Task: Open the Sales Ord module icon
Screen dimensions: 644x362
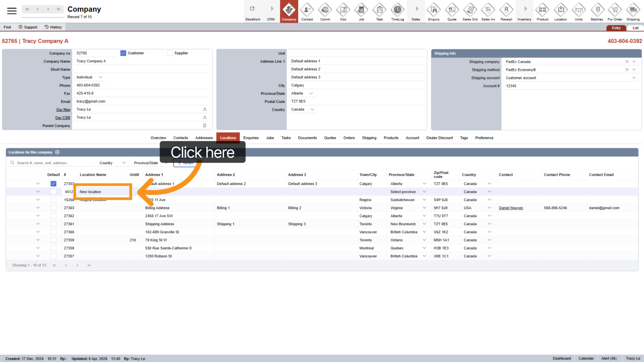Action: [470, 11]
